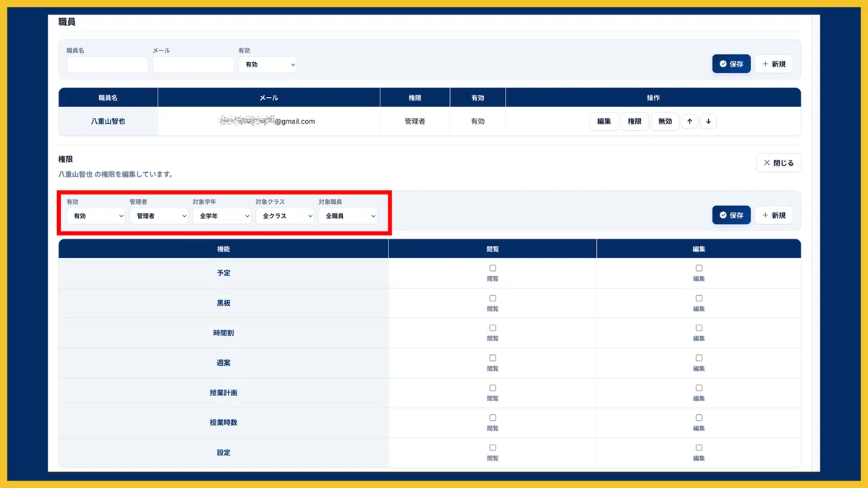868x488 pixels.
Task: Check 編集 in the 時間割 row
Action: tap(699, 328)
